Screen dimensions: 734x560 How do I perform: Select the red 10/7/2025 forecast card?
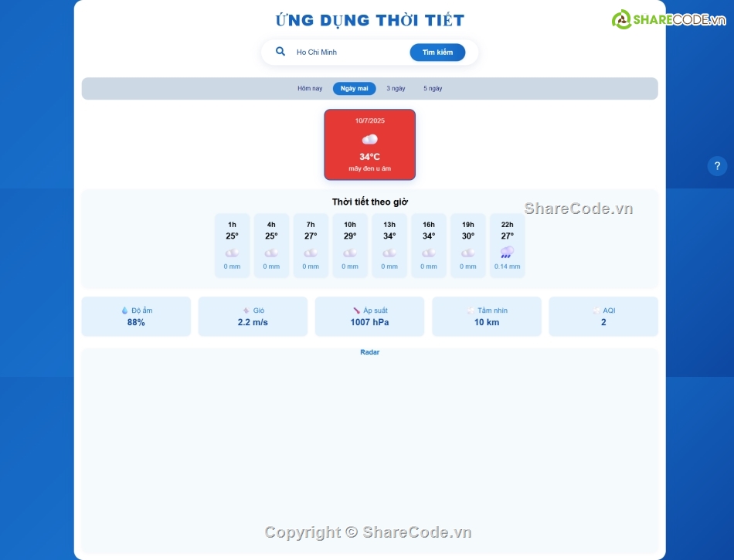click(x=370, y=144)
